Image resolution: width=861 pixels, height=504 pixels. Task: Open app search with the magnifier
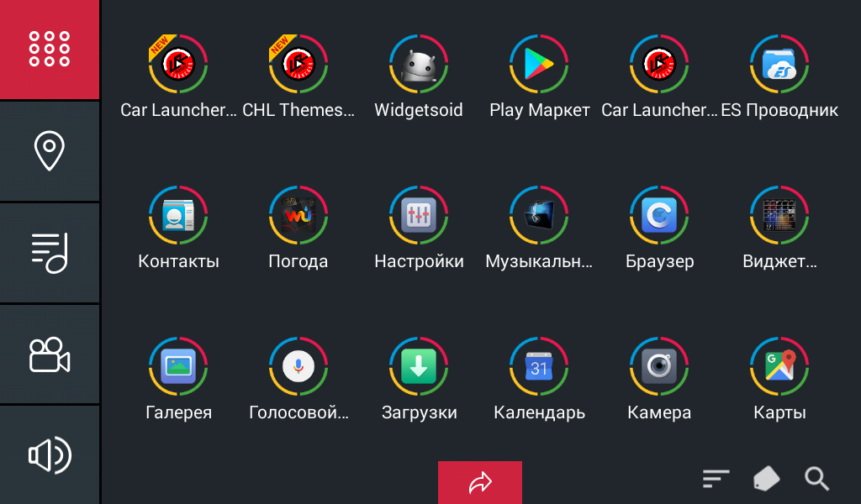click(x=816, y=479)
